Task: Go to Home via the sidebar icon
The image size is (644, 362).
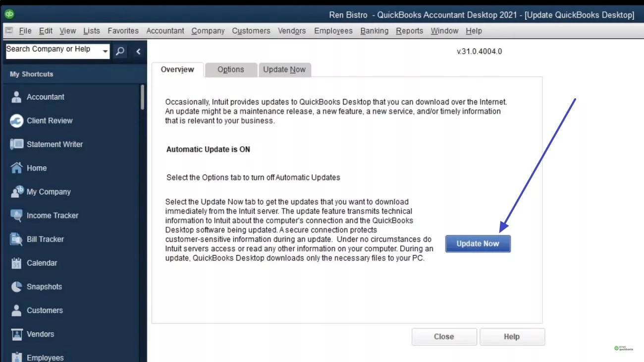Action: [17, 168]
